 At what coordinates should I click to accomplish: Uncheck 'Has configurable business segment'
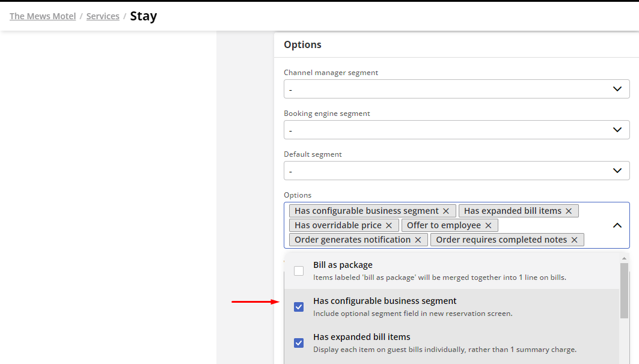tap(299, 306)
